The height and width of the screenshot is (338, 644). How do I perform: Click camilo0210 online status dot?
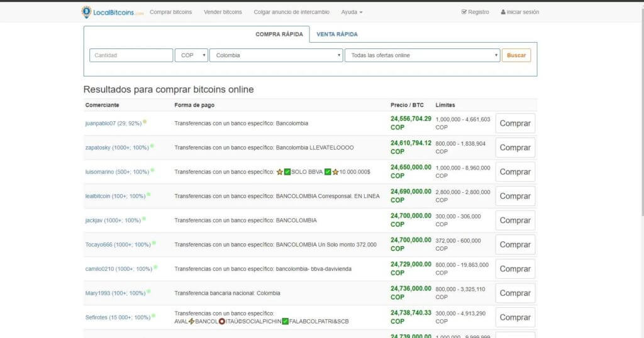(x=156, y=267)
